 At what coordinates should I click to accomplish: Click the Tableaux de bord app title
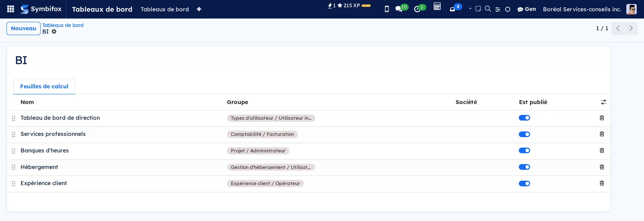click(102, 9)
